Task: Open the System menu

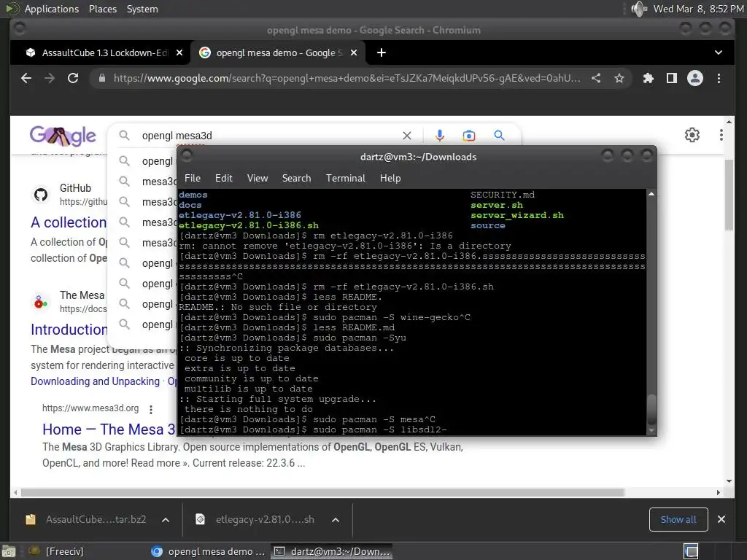Action: point(142,9)
